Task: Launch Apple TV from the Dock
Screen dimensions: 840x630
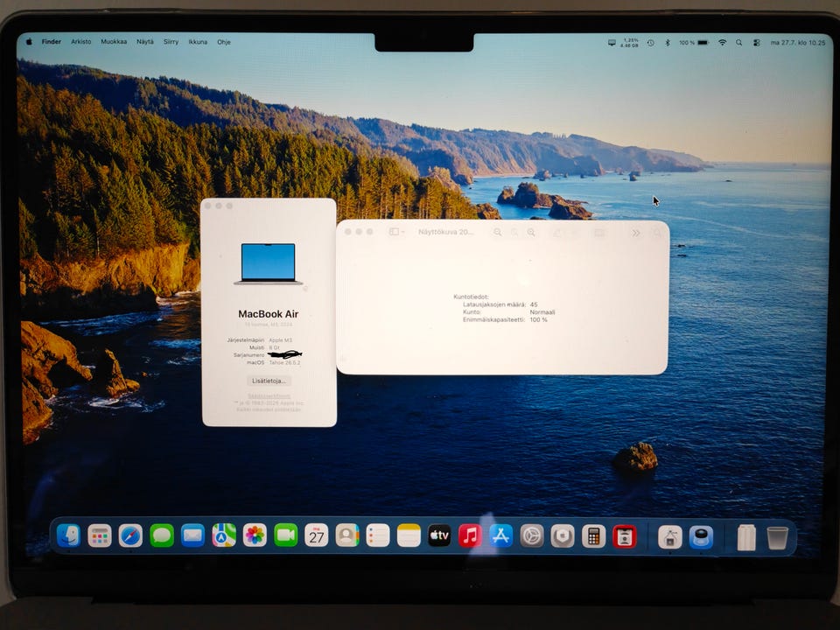Action: click(439, 535)
